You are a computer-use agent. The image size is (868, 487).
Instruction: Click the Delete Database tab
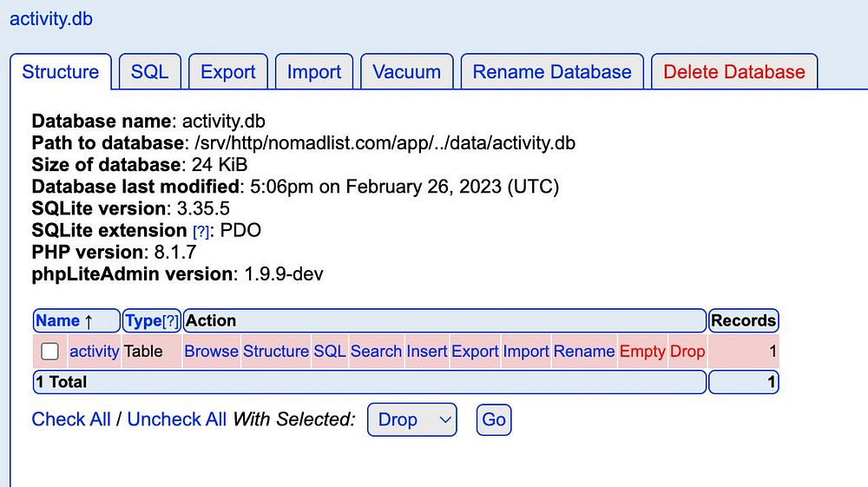click(x=734, y=72)
